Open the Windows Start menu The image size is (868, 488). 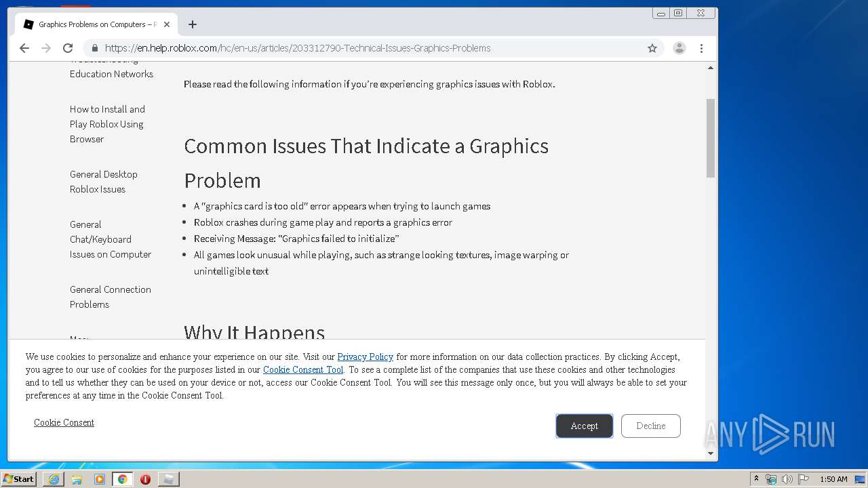click(18, 479)
